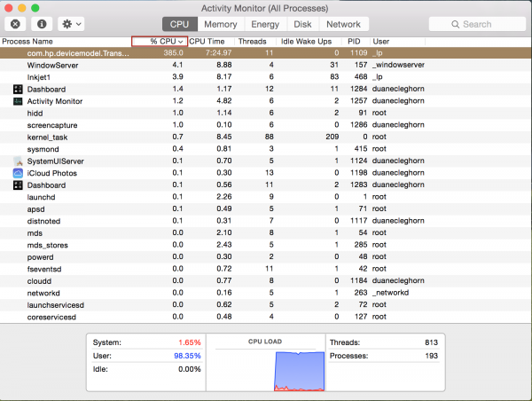Click the Idle 0.00% value
This screenshot has width=532, height=401.
(190, 369)
